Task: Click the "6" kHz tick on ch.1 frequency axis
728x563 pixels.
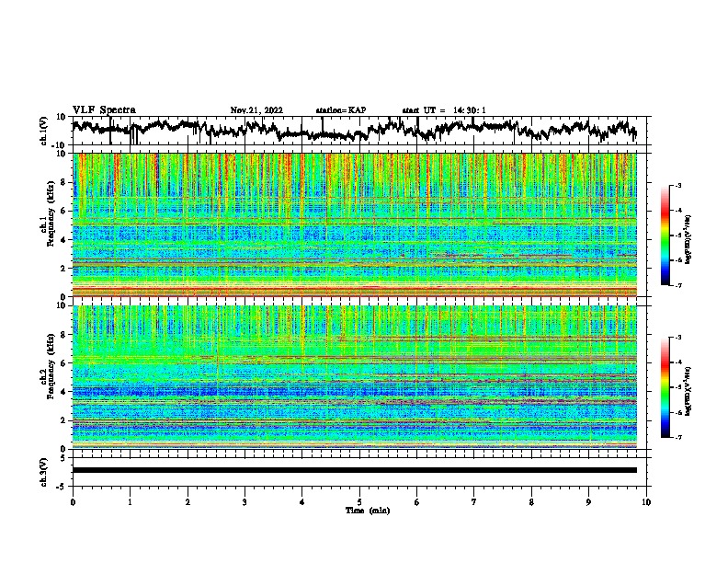Action: coord(65,211)
